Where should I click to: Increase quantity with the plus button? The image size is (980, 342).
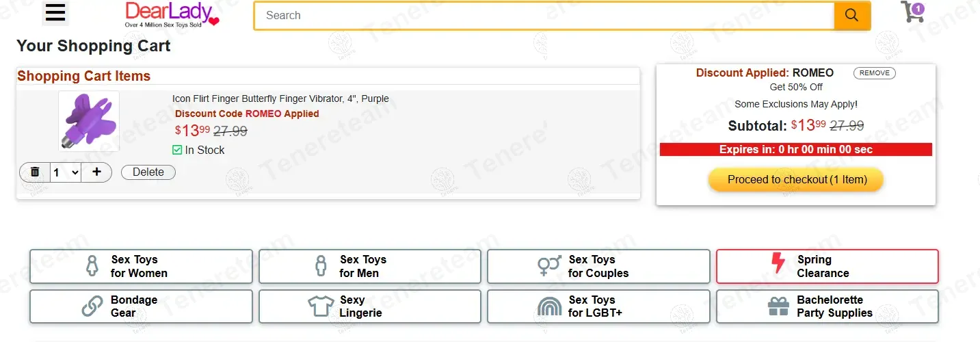96,172
